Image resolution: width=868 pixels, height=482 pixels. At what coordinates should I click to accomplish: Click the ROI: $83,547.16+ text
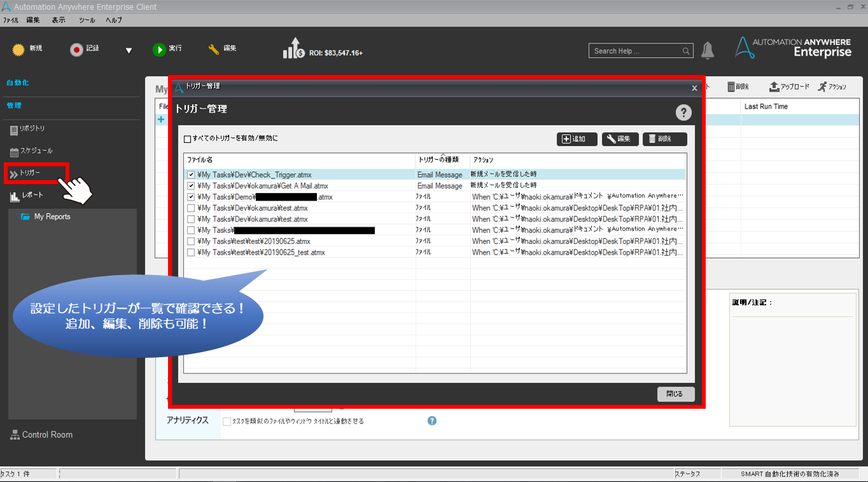(x=336, y=53)
